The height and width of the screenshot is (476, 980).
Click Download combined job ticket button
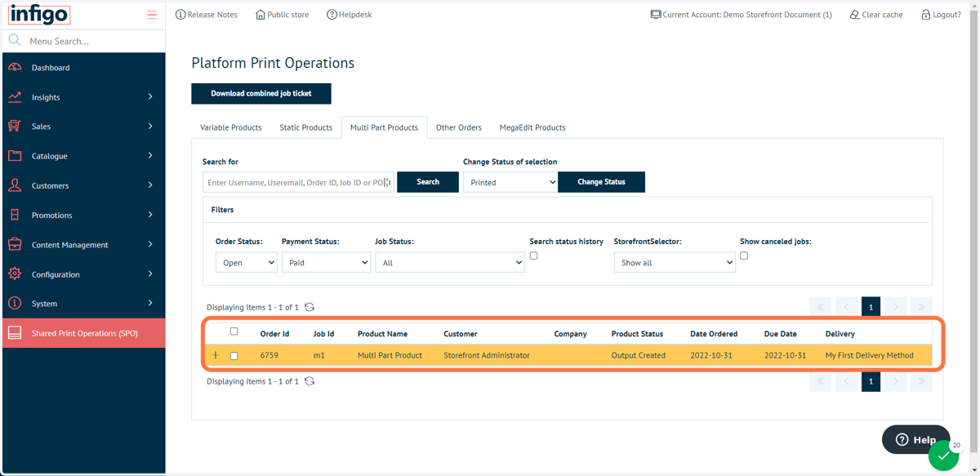coord(261,93)
